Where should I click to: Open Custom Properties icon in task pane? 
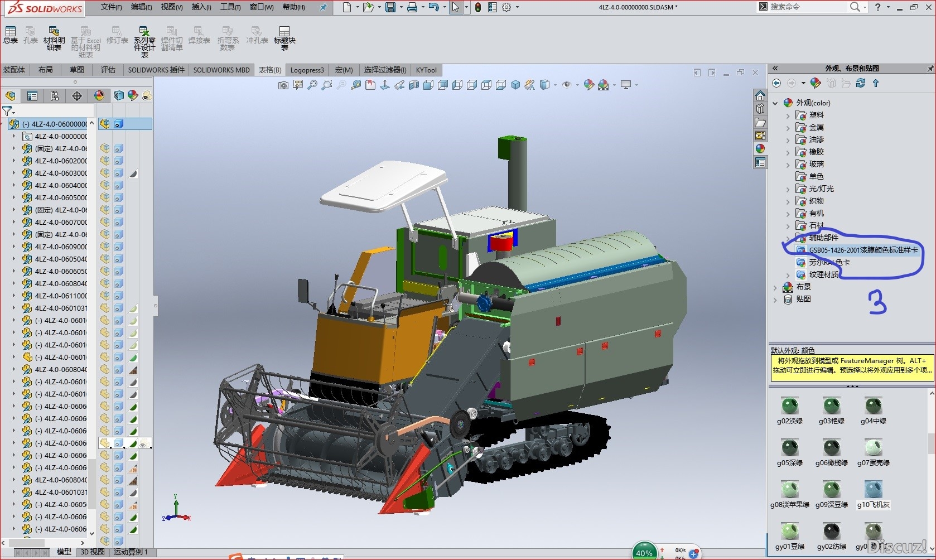[x=760, y=162]
